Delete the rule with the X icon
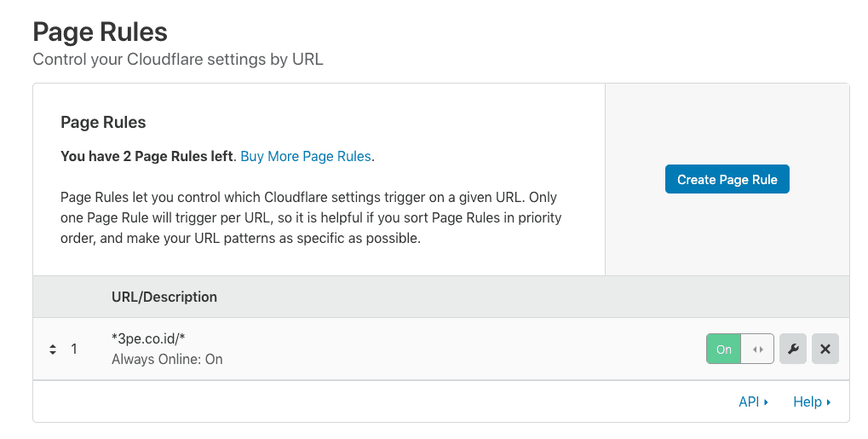Screen dimensions: 868x439 click(x=825, y=349)
